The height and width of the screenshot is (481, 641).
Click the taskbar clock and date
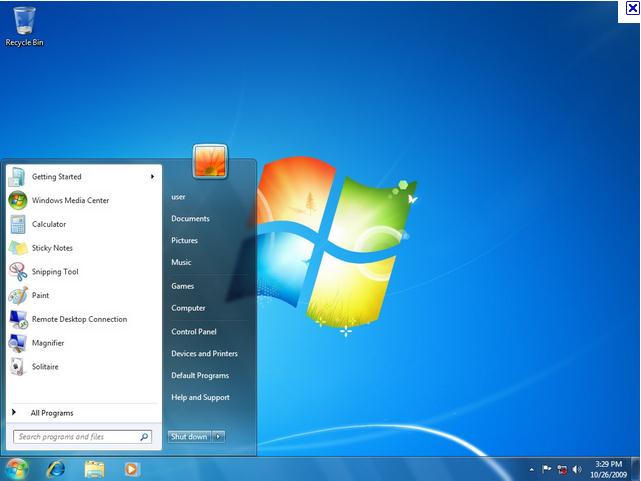coord(608,469)
